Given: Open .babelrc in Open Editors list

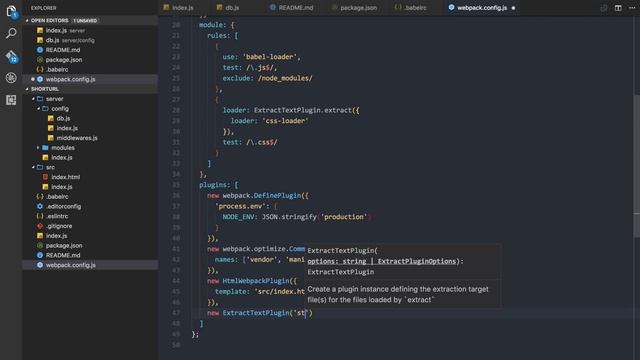Looking at the screenshot, I should pyautogui.click(x=90, y=69).
